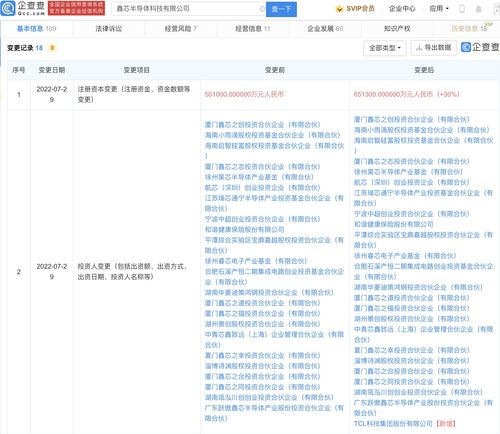Open 徐州睿芯电子产业基金 in 变更后 column
The height and width of the screenshot is (434, 500).
[x=405, y=256]
